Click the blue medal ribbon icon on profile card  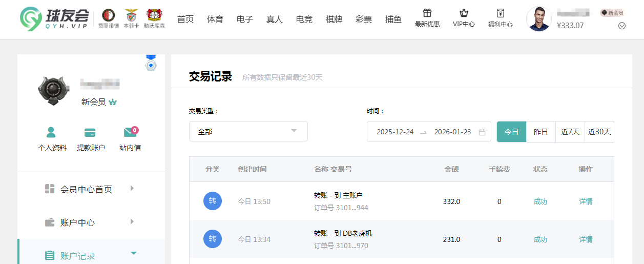tap(151, 63)
